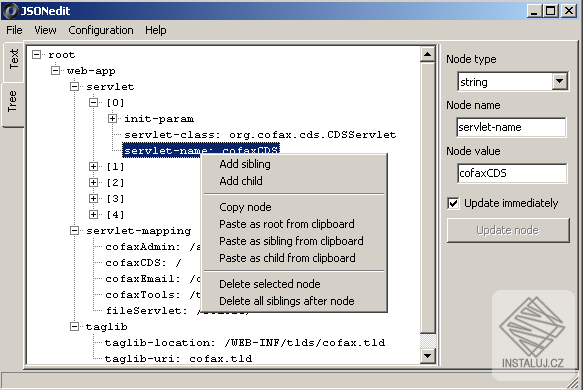The image size is (583, 390).
Task: Click the vertical scrollbar thumb
Action: click(428, 198)
